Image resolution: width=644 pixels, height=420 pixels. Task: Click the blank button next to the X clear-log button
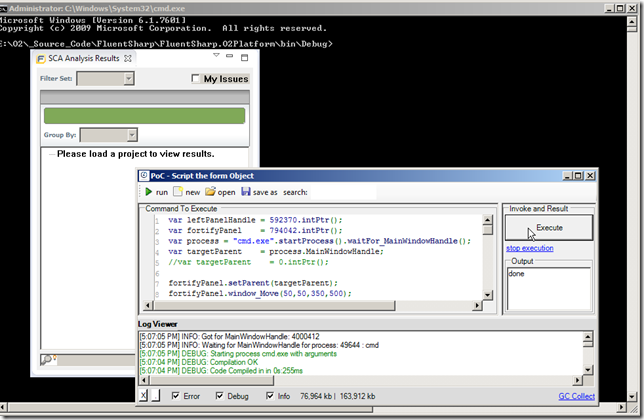(156, 396)
